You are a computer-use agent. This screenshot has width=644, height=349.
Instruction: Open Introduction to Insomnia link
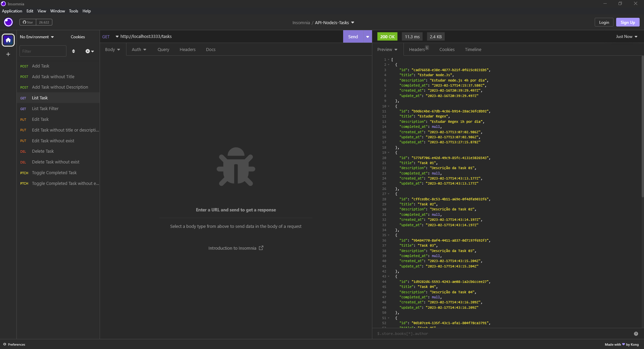(x=236, y=248)
